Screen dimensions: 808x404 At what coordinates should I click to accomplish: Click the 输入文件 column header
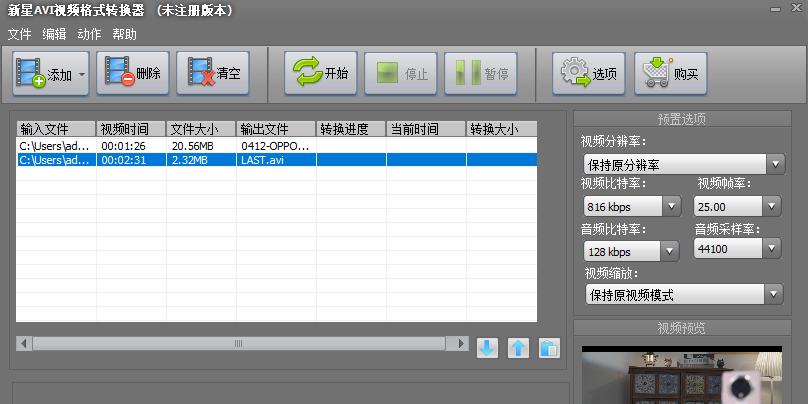(56, 128)
